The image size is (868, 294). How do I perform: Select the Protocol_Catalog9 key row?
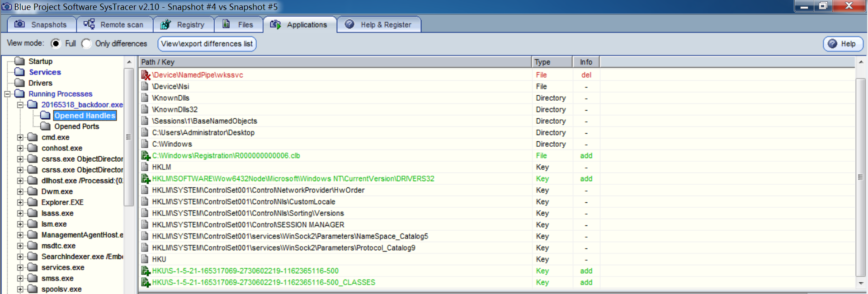(497, 248)
